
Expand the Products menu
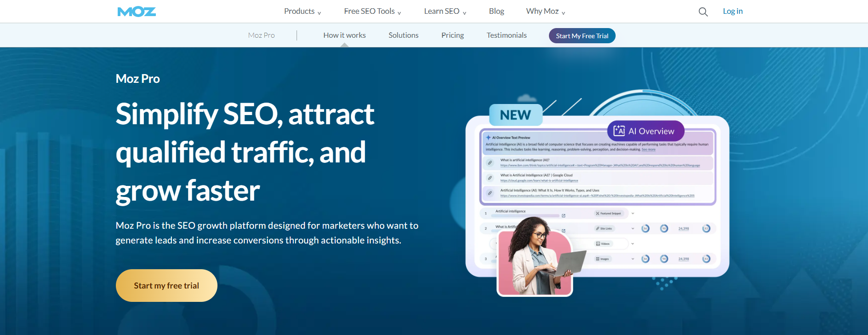[303, 11]
